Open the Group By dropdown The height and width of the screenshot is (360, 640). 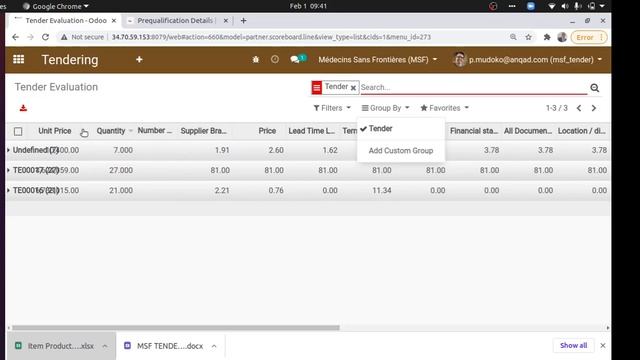[x=385, y=108]
